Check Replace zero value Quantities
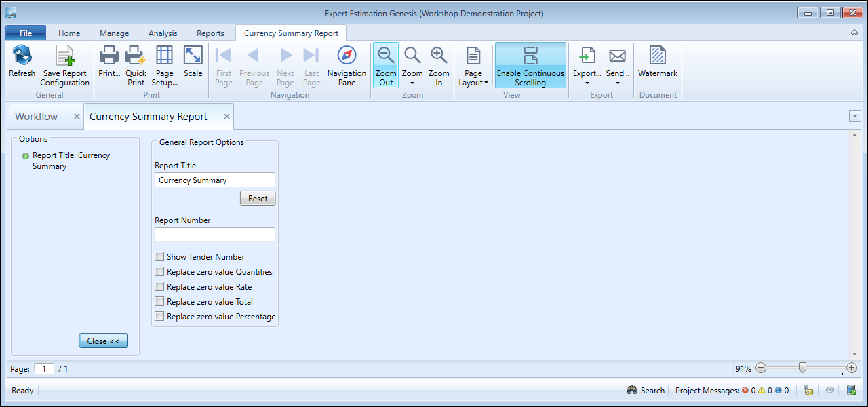Screen dimensions: 868x407 (x=159, y=272)
